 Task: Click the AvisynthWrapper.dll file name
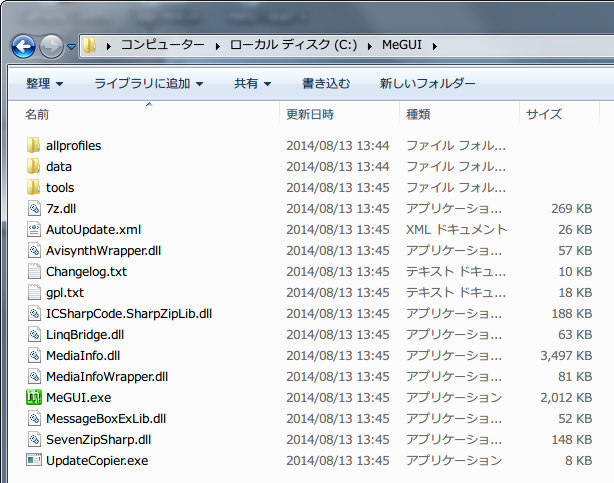103,251
